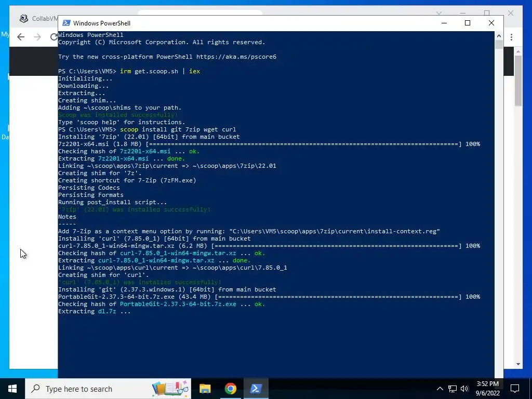Click the install-context.reg path text
532x399 pixels.
tap(335, 231)
